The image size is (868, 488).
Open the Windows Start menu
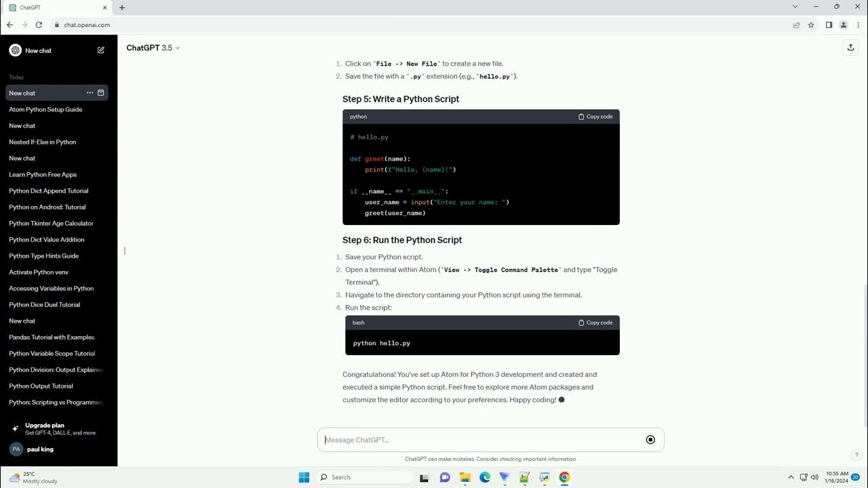click(304, 477)
